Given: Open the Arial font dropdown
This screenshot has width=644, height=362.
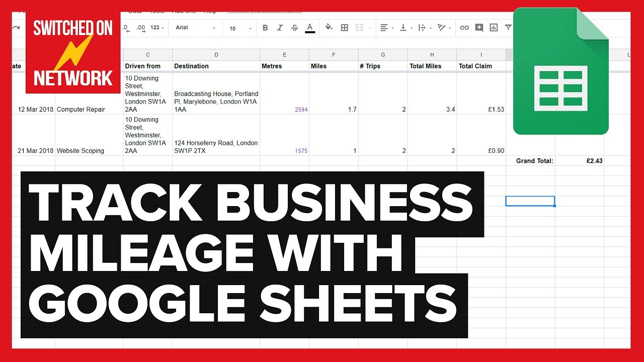Looking at the screenshot, I should click(x=196, y=28).
